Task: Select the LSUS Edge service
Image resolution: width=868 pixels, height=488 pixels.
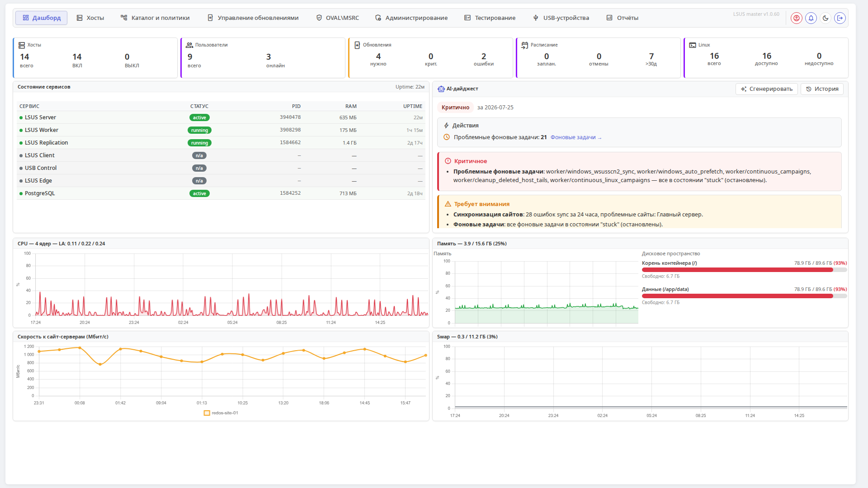Action: coord(221,181)
